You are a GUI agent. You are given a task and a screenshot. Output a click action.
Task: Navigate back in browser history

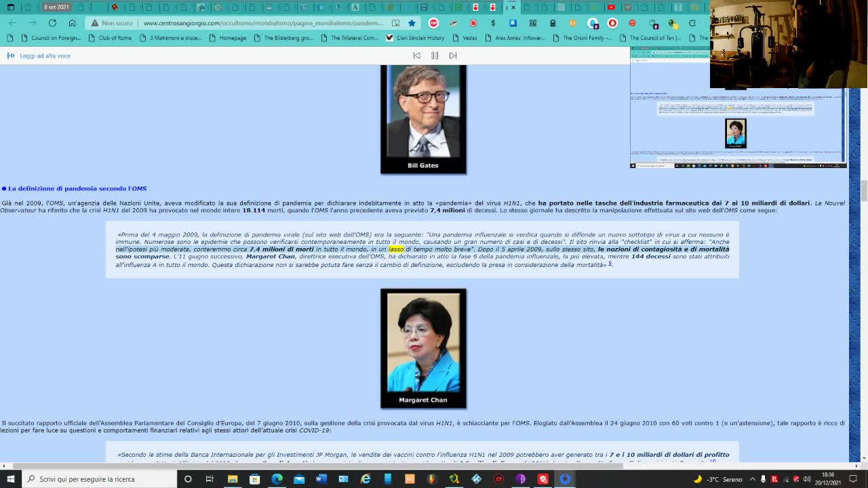point(12,23)
